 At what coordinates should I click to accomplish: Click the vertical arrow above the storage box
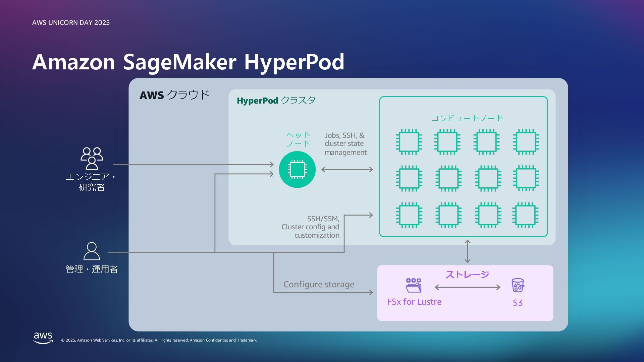pyautogui.click(x=468, y=251)
